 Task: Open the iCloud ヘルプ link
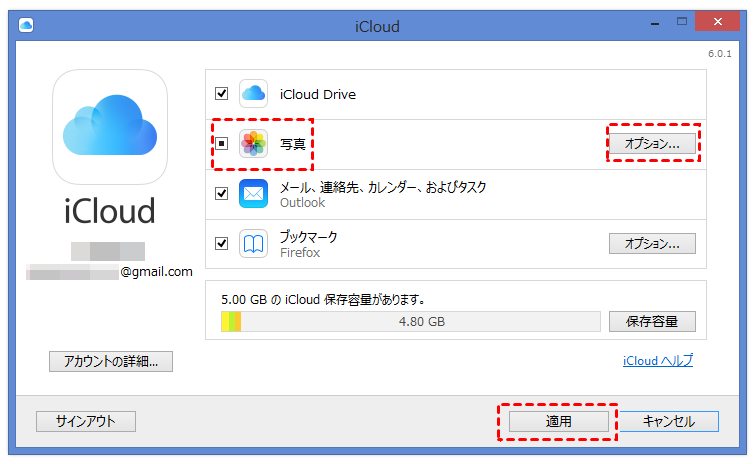[x=657, y=361]
